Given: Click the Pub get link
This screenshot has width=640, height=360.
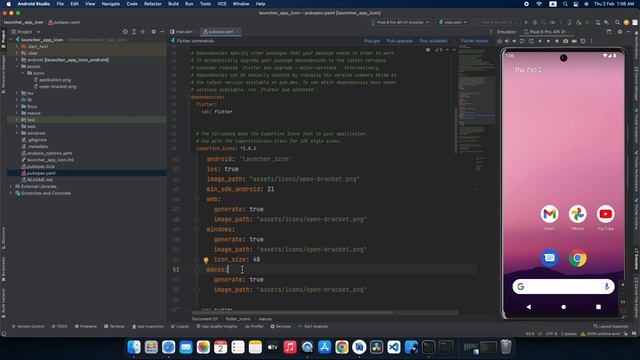Looking at the screenshot, I should click(372, 41).
